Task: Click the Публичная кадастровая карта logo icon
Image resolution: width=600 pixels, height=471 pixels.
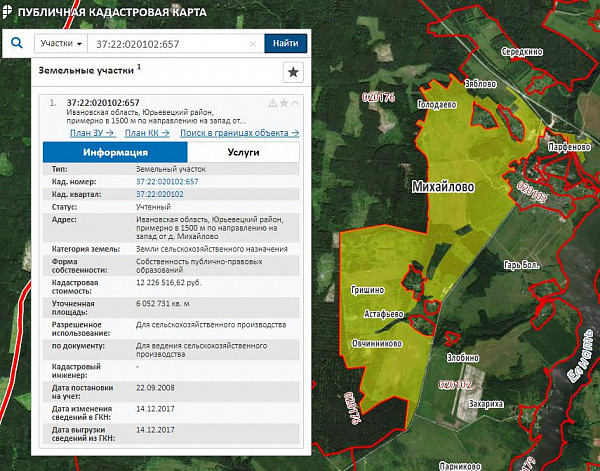Action: tap(9, 12)
